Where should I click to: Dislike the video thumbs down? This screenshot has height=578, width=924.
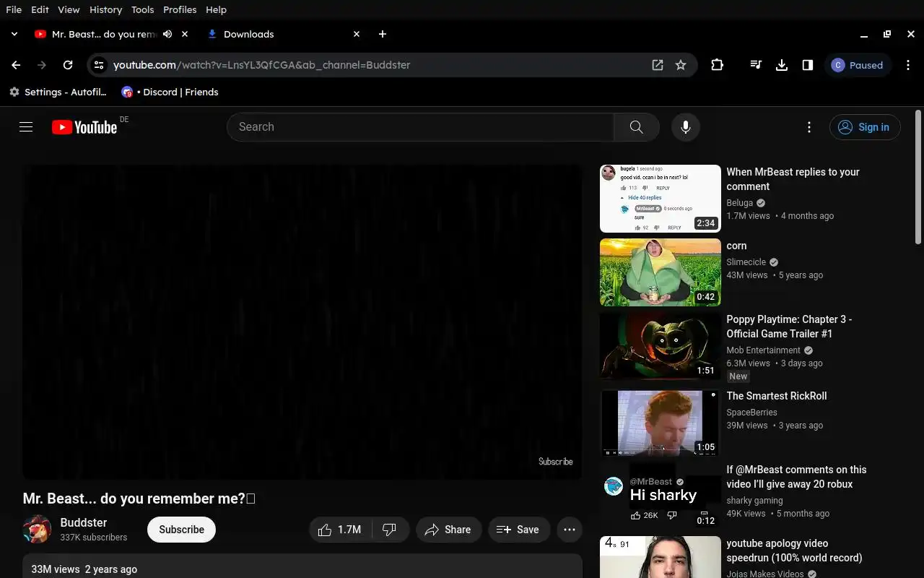point(391,530)
